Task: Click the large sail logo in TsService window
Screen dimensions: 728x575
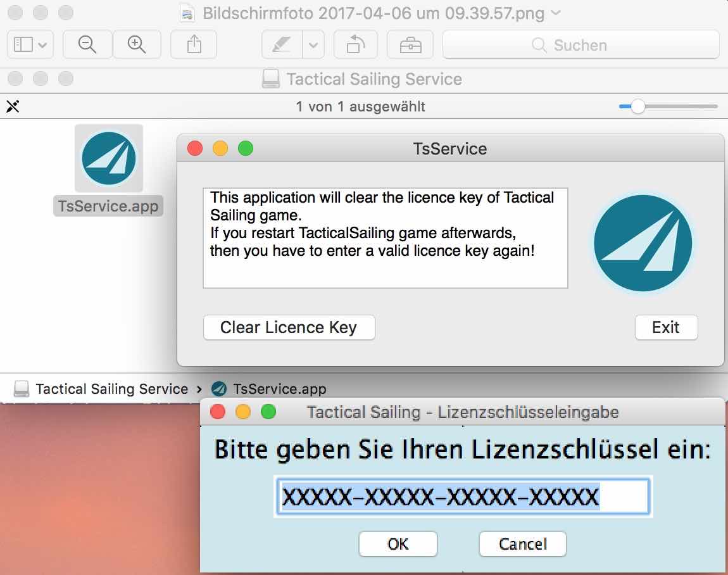Action: pos(643,243)
